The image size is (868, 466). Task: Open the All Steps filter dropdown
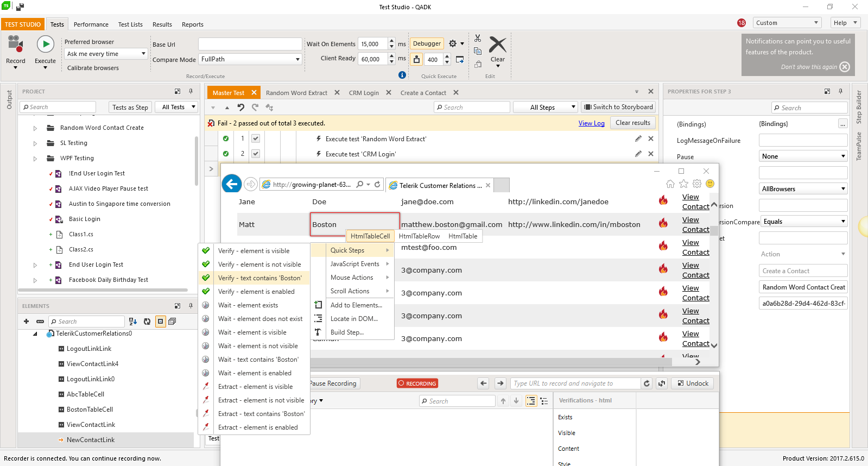pyautogui.click(x=546, y=107)
